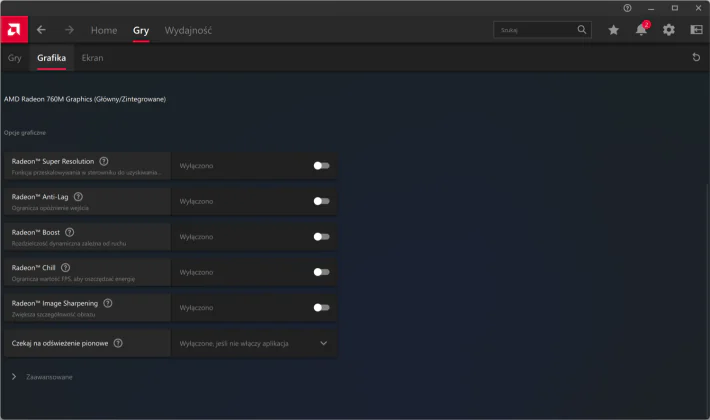
Task: Toggle the sidebar panel icon
Action: click(696, 30)
